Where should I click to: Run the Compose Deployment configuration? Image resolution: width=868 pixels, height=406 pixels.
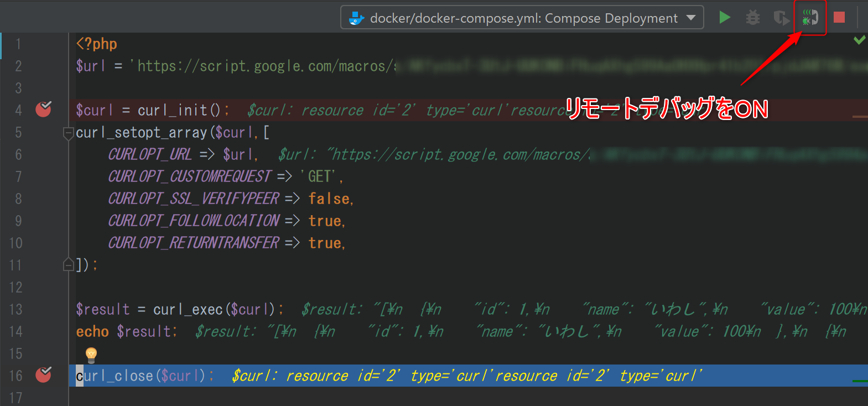(x=724, y=18)
